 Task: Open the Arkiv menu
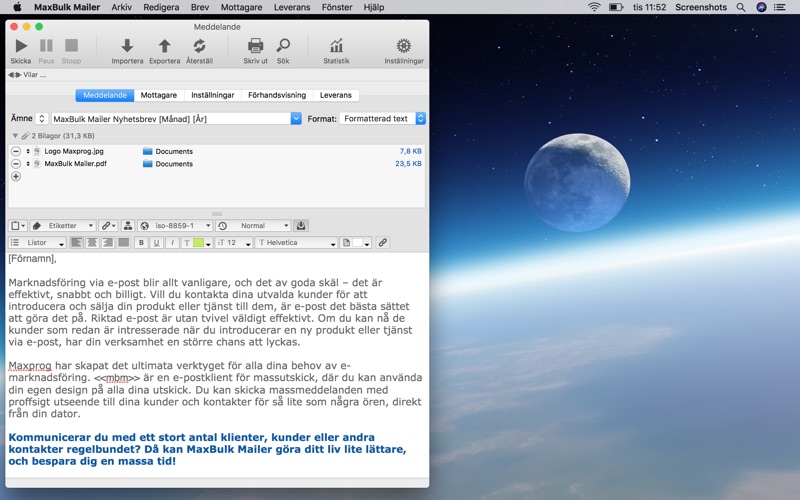pos(121,7)
